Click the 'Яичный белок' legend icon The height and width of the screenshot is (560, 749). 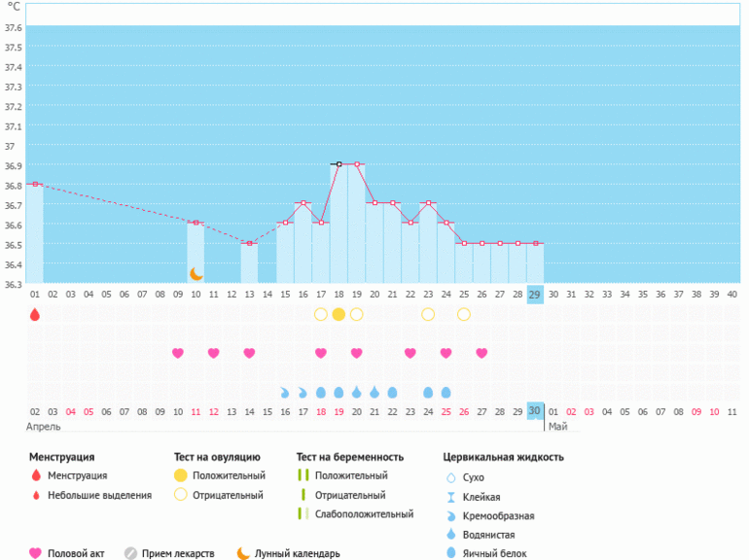449,553
